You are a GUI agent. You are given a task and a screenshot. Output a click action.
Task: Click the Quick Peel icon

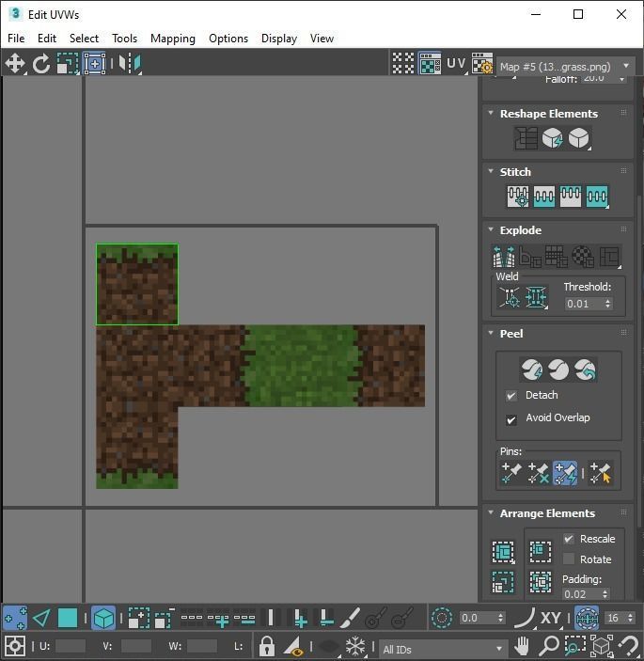tap(532, 370)
